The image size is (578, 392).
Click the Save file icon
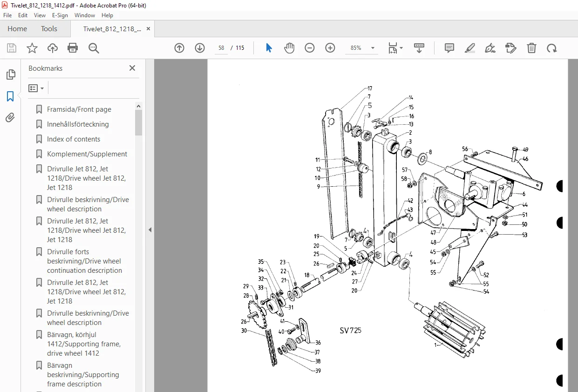tap(12, 48)
